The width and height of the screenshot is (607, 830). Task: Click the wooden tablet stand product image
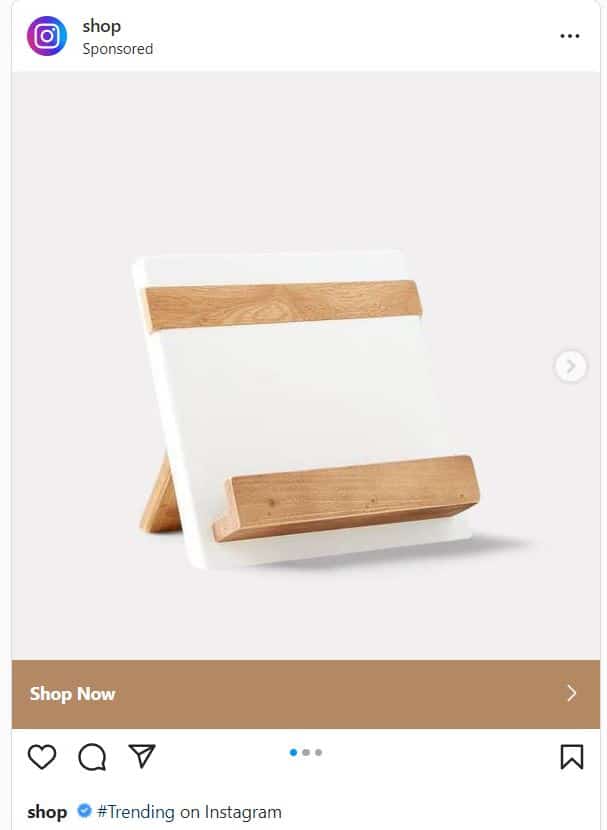306,410
